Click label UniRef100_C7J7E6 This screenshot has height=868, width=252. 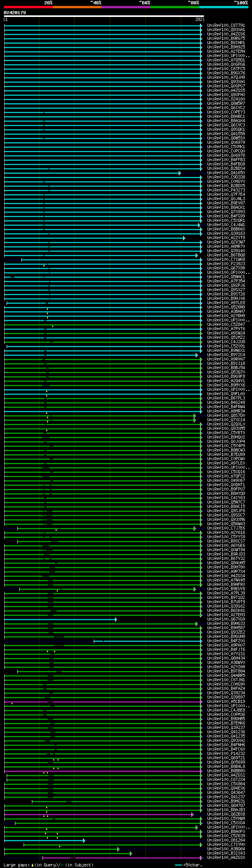click(226, 528)
